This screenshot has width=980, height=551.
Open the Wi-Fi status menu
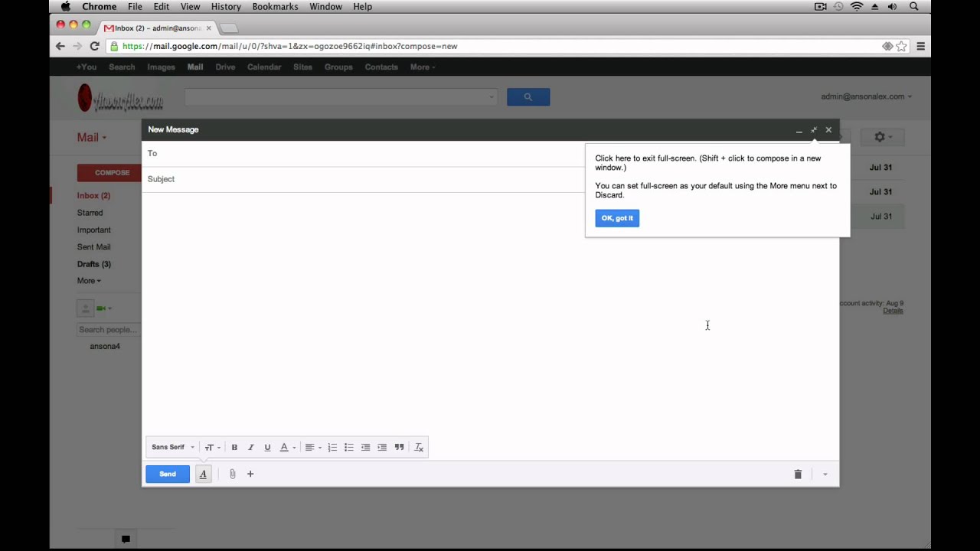click(857, 7)
